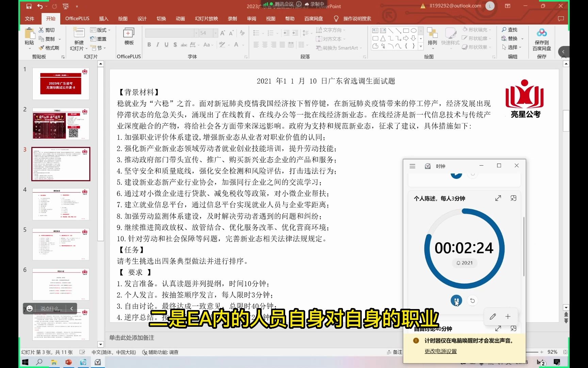Reset the 个人陈述 timer

coord(472,301)
